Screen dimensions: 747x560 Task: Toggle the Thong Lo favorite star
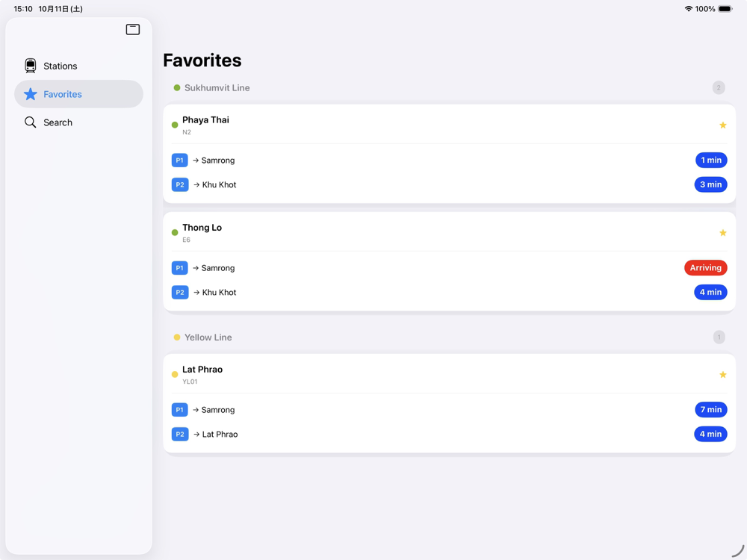tap(722, 233)
